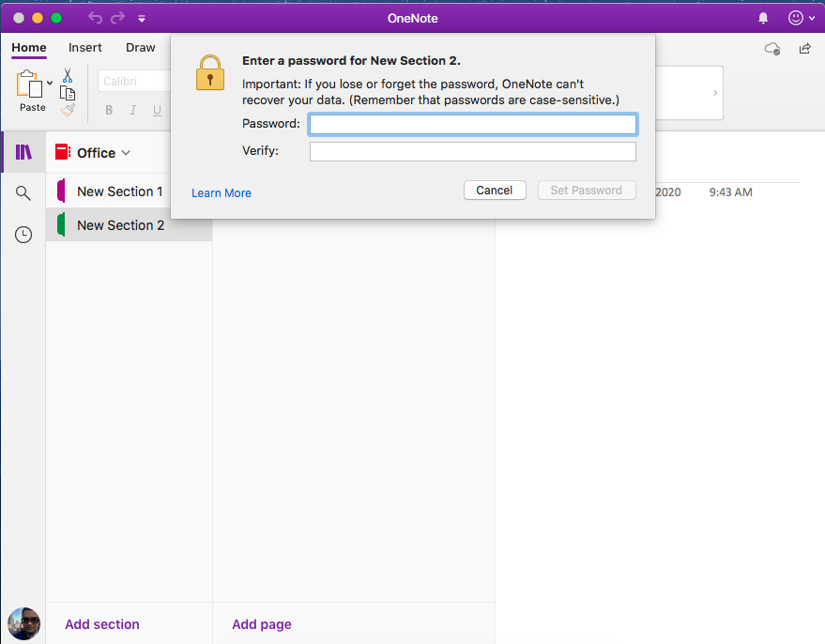Click the Copy icon
Screen dimensions: 825x644
(68, 93)
